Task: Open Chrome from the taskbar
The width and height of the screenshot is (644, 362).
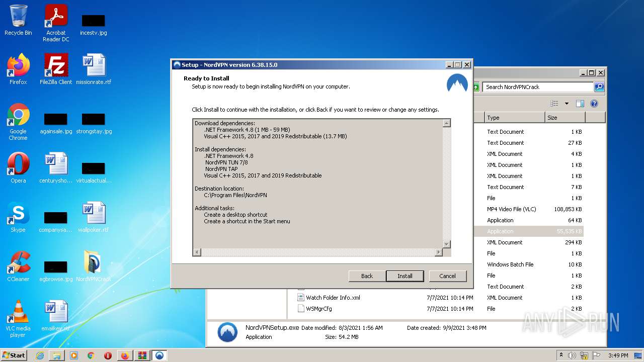Action: (91, 355)
